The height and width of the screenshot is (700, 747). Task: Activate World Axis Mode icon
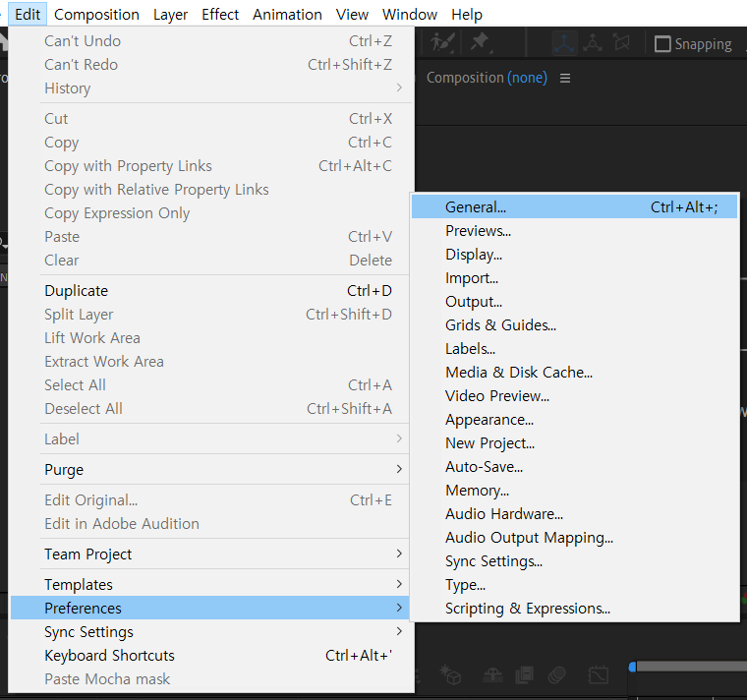click(x=593, y=43)
